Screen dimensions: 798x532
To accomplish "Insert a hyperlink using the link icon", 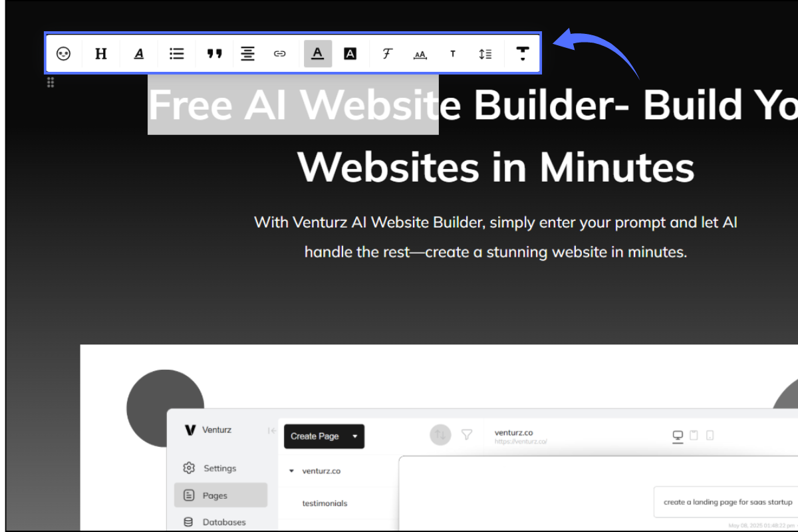I will pyautogui.click(x=280, y=54).
